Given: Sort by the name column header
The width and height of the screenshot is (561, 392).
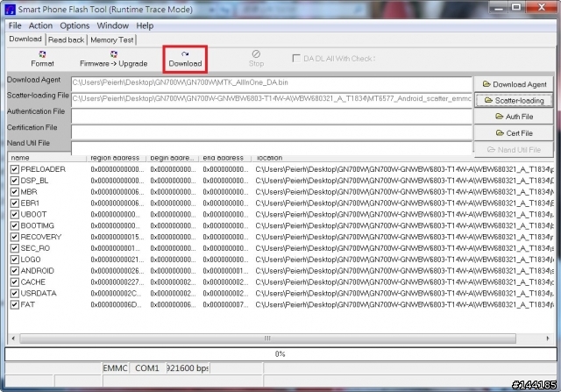Looking at the screenshot, I should click(x=47, y=158).
